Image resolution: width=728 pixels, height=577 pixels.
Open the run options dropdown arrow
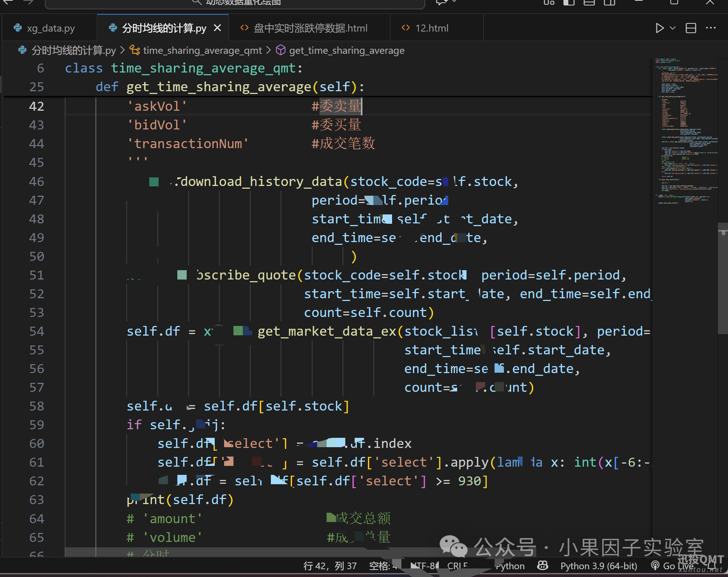[673, 28]
